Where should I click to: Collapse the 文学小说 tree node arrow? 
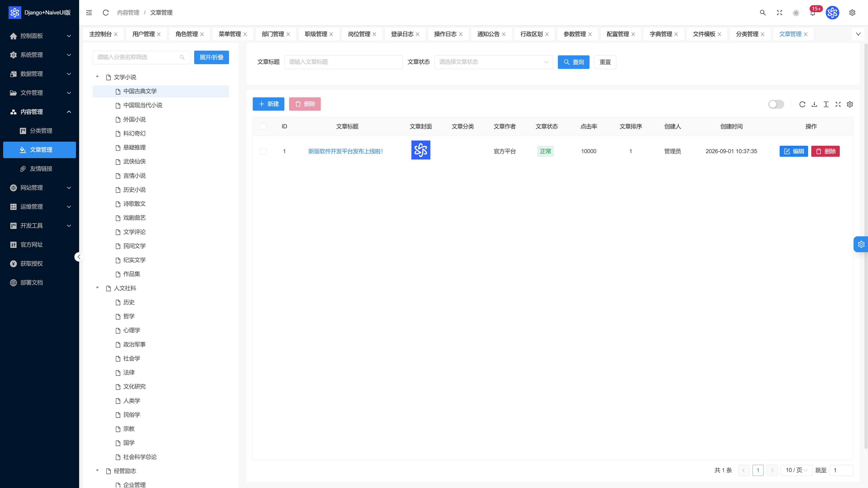coord(97,77)
